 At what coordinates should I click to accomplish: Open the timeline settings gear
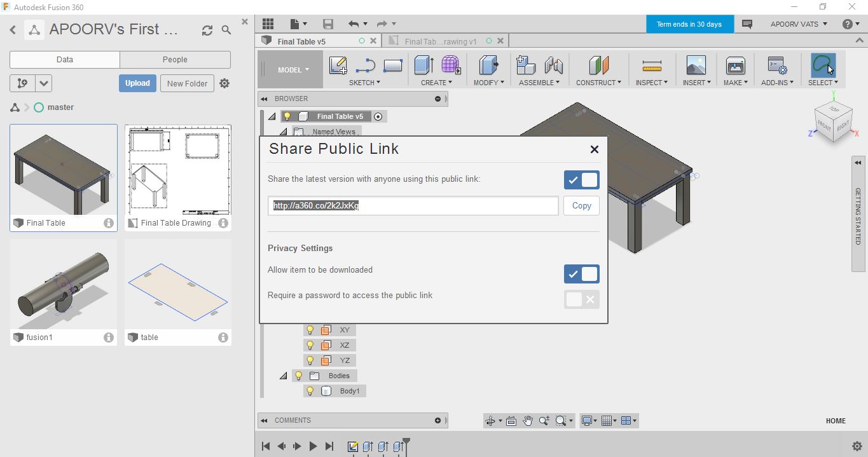coord(857,446)
